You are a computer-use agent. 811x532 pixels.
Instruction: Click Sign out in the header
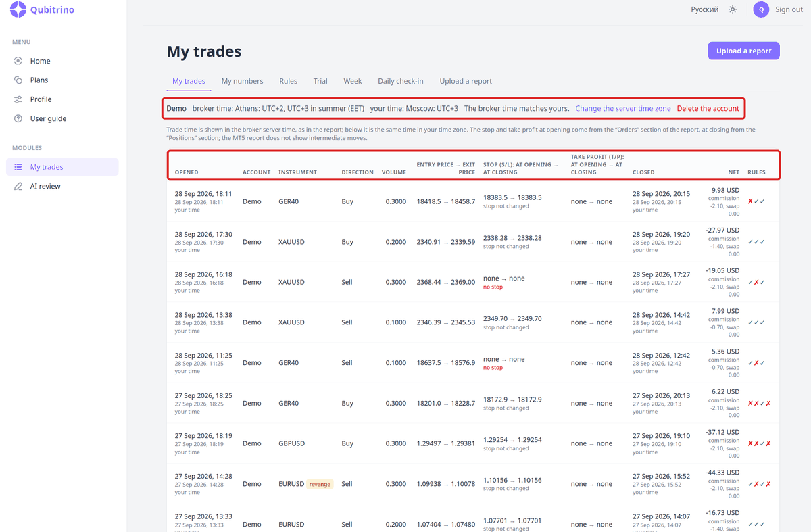(789, 9)
